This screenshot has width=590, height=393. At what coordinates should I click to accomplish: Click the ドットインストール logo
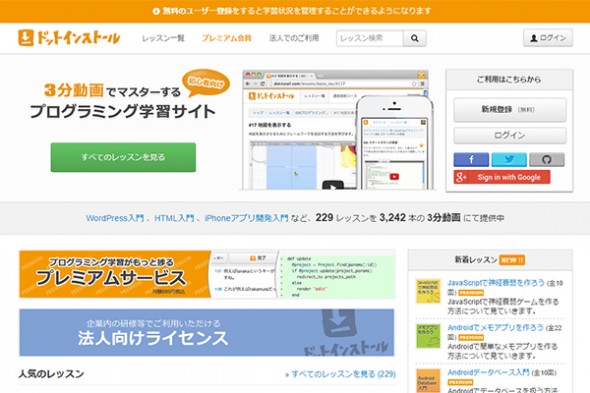pyautogui.click(x=69, y=38)
